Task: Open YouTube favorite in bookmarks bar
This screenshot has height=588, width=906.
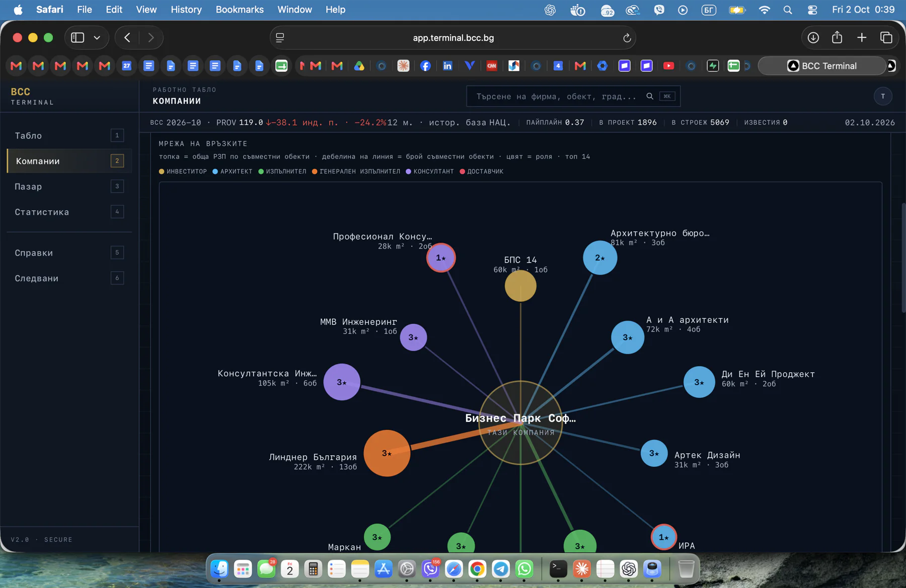Action: [668, 66]
